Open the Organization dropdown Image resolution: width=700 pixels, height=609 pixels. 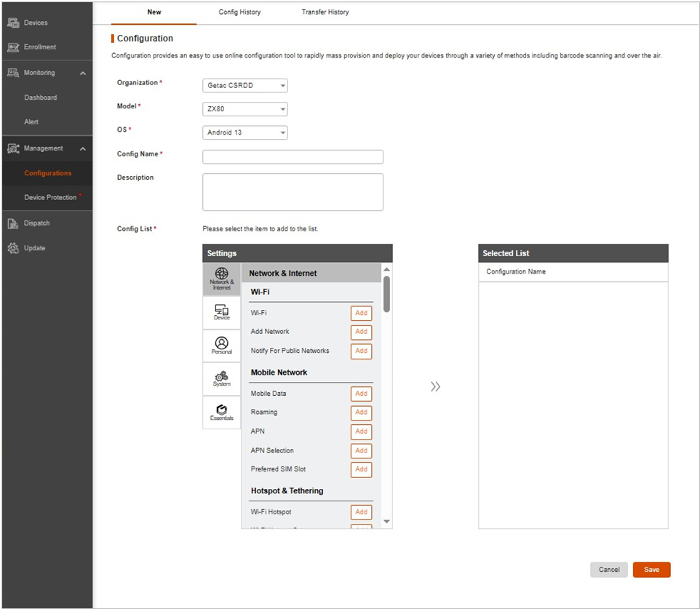coord(244,86)
